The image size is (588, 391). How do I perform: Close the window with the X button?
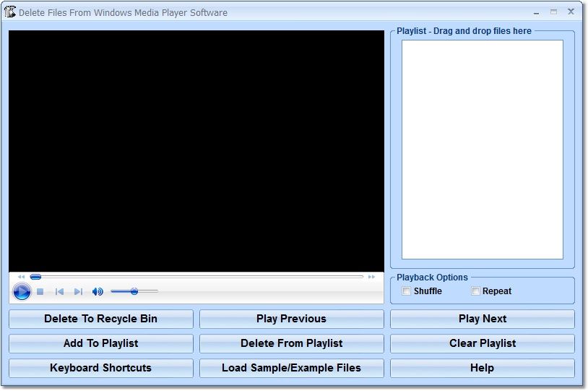pyautogui.click(x=571, y=12)
